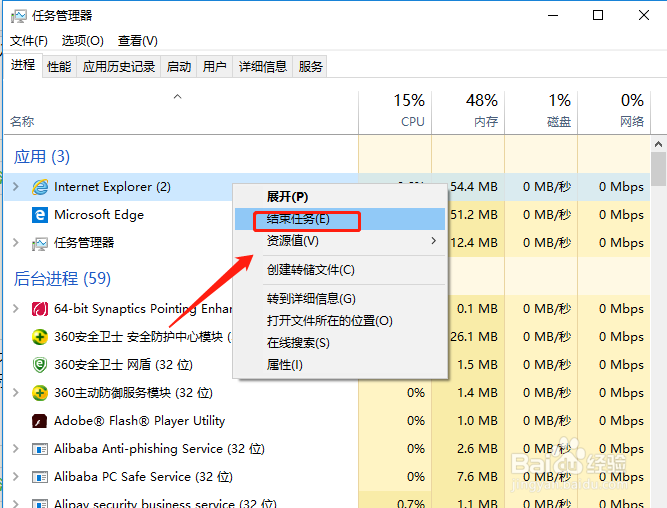Image resolution: width=667 pixels, height=508 pixels.
Task: Click the 51.2 MB memory cell for Edge
Action: coord(474,215)
